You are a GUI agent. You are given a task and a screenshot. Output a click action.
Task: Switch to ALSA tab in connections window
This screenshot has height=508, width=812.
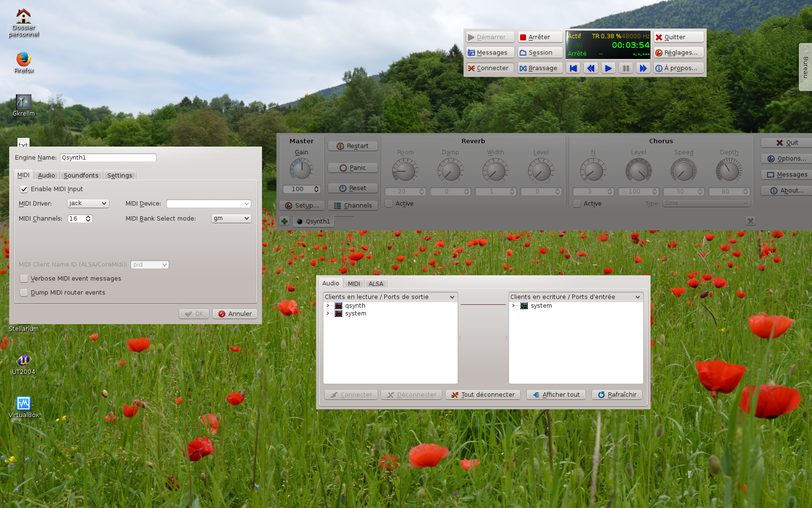[376, 284]
